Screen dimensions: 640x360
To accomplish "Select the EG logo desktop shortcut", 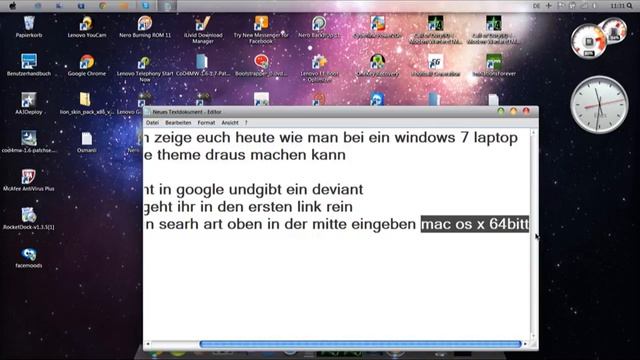I will click(x=436, y=65).
